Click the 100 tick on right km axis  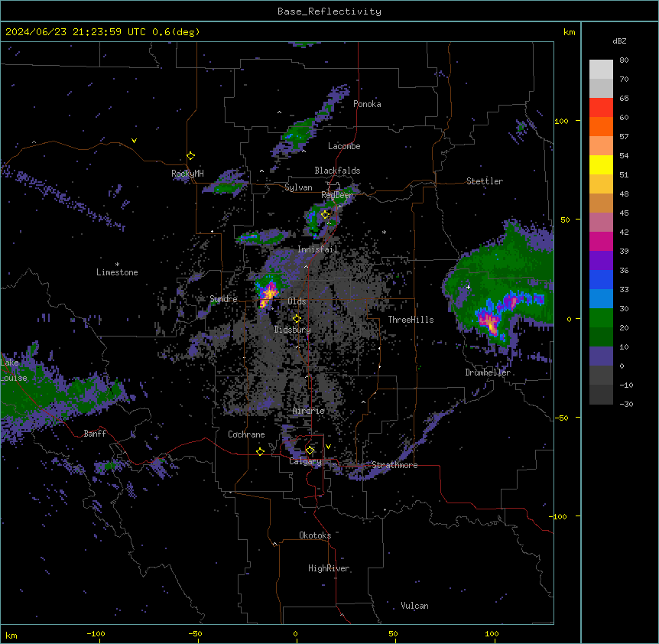pos(561,121)
